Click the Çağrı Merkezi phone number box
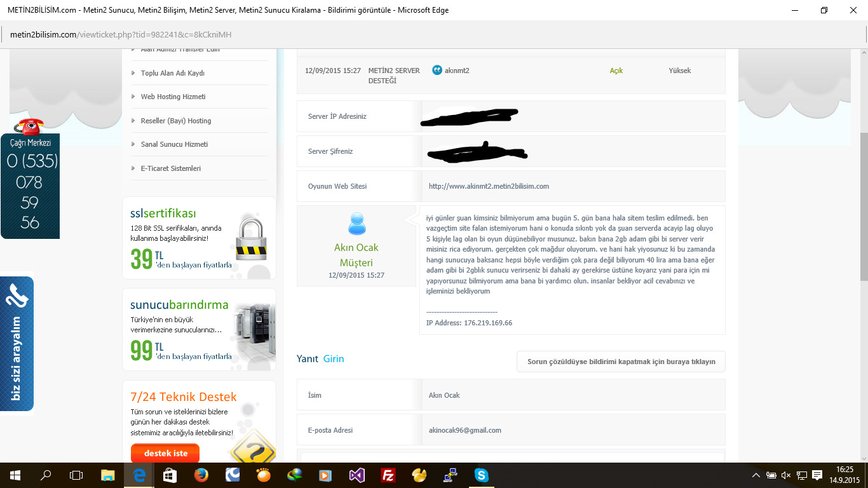 pyautogui.click(x=30, y=186)
